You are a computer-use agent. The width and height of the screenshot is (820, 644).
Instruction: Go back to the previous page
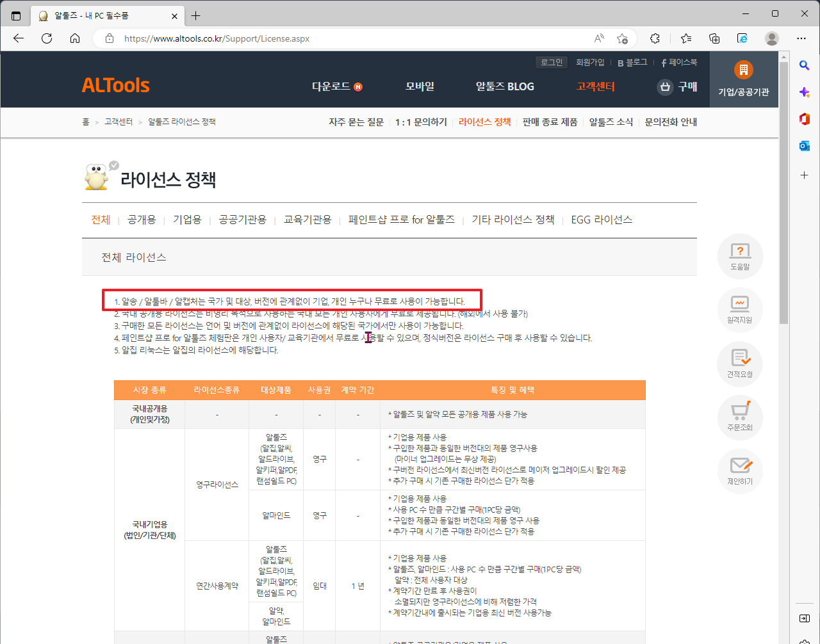tap(19, 38)
